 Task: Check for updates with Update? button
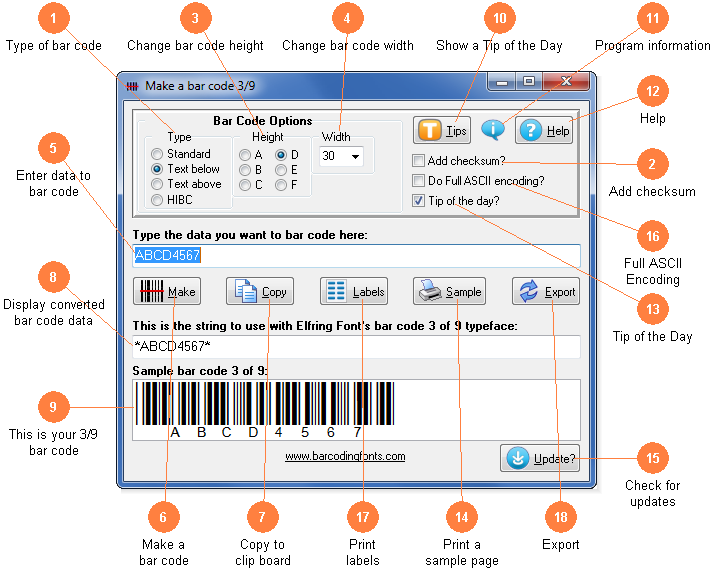pos(540,458)
